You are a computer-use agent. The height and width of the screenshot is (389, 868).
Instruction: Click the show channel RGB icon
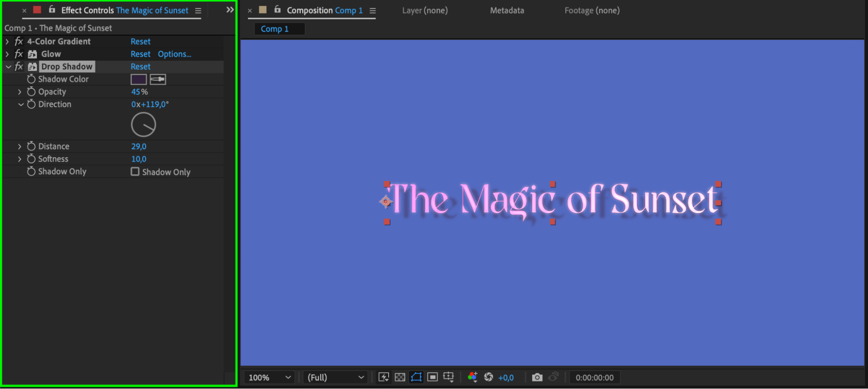(472, 377)
